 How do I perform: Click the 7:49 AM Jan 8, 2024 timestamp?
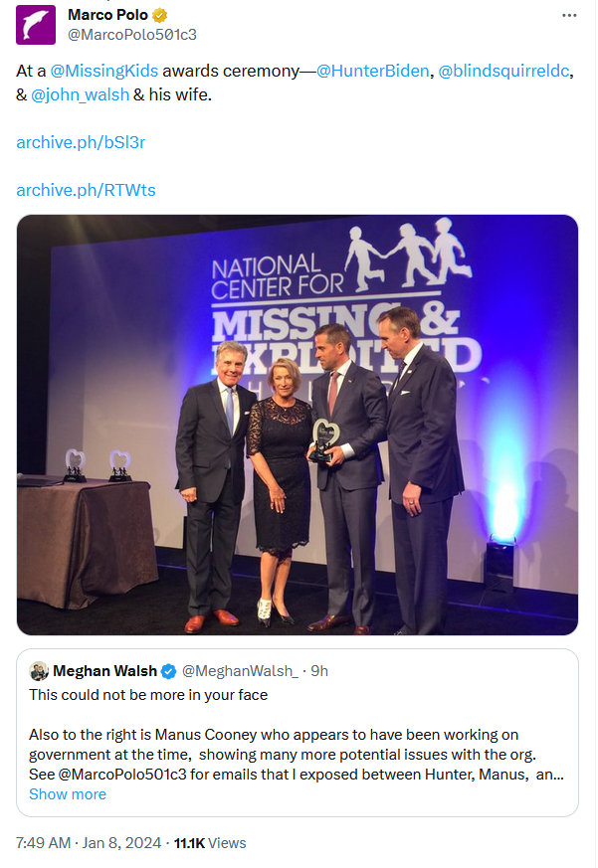pyautogui.click(x=89, y=843)
